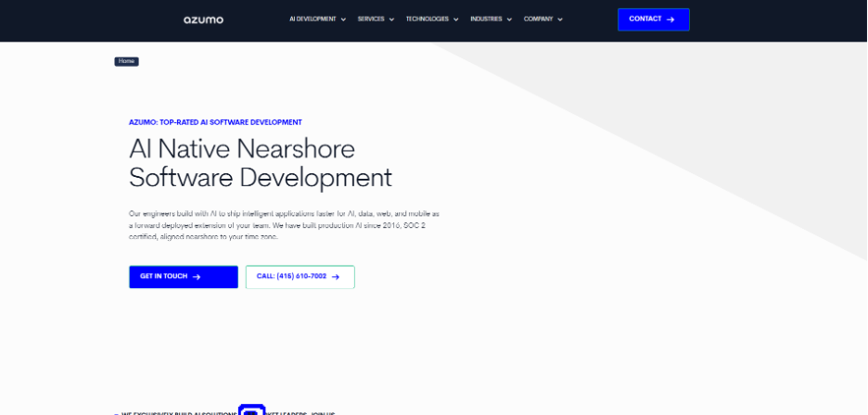
Task: Click the arrow icon beside phone number
Action: [335, 277]
